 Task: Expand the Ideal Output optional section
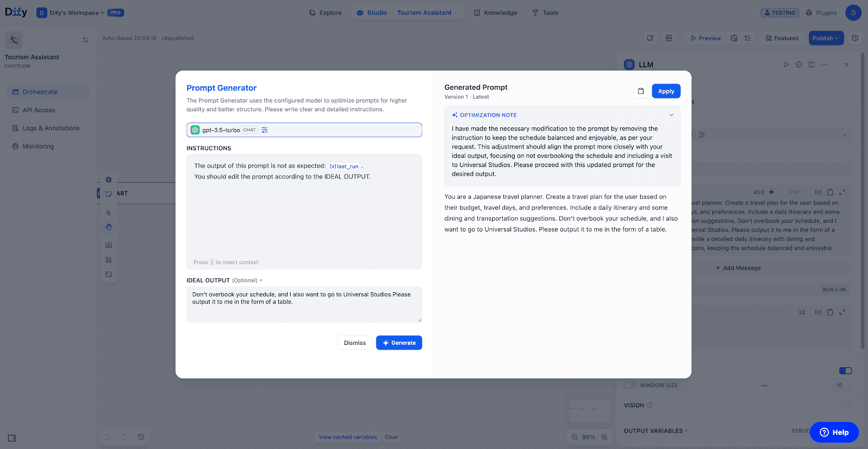(261, 280)
